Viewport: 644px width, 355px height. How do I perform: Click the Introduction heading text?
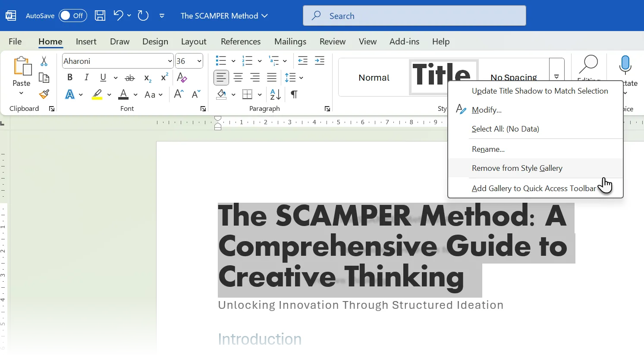pos(260,339)
